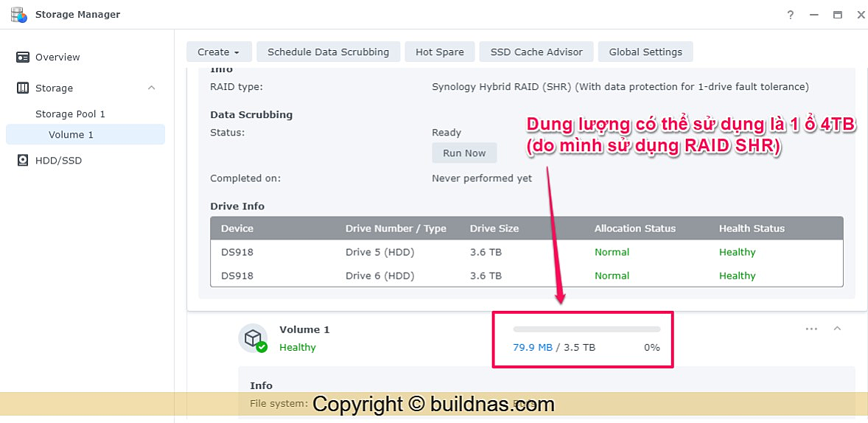Image resolution: width=868 pixels, height=423 pixels.
Task: Click Schedule Data Scrubbing button
Action: click(329, 52)
